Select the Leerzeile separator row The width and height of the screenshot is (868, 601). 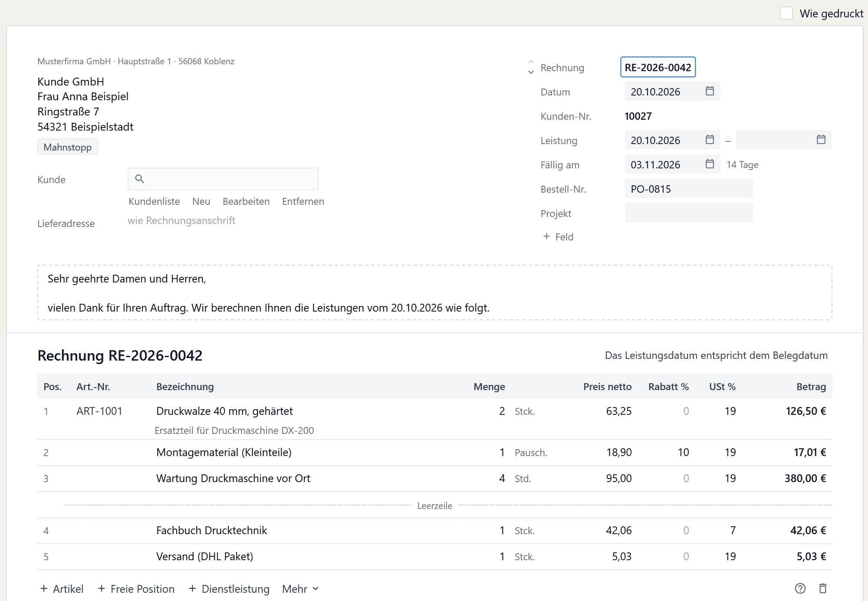(x=434, y=506)
